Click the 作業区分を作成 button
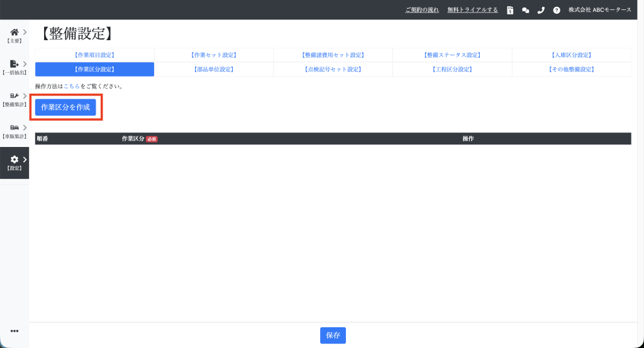The width and height of the screenshot is (644, 348). pyautogui.click(x=65, y=107)
